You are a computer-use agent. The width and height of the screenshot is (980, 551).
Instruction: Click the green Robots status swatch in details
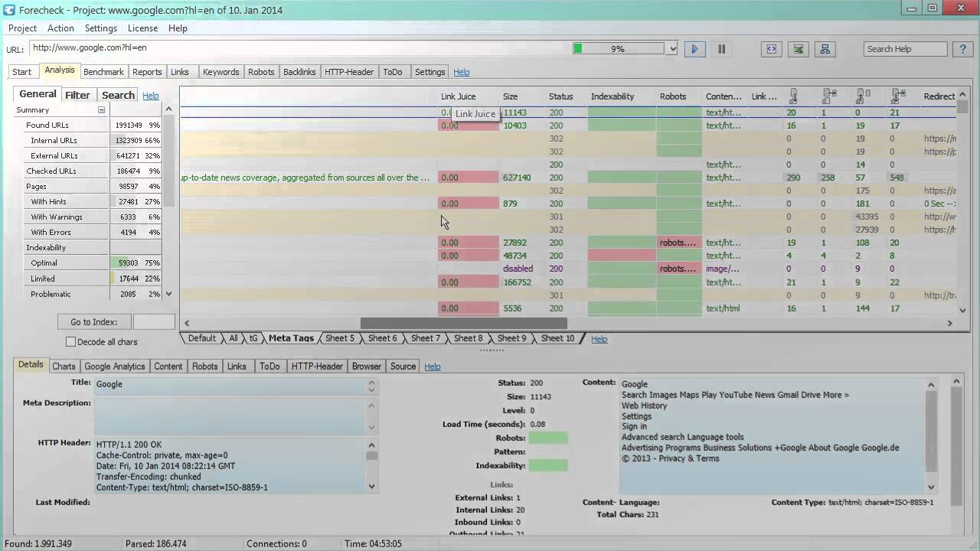coord(548,438)
